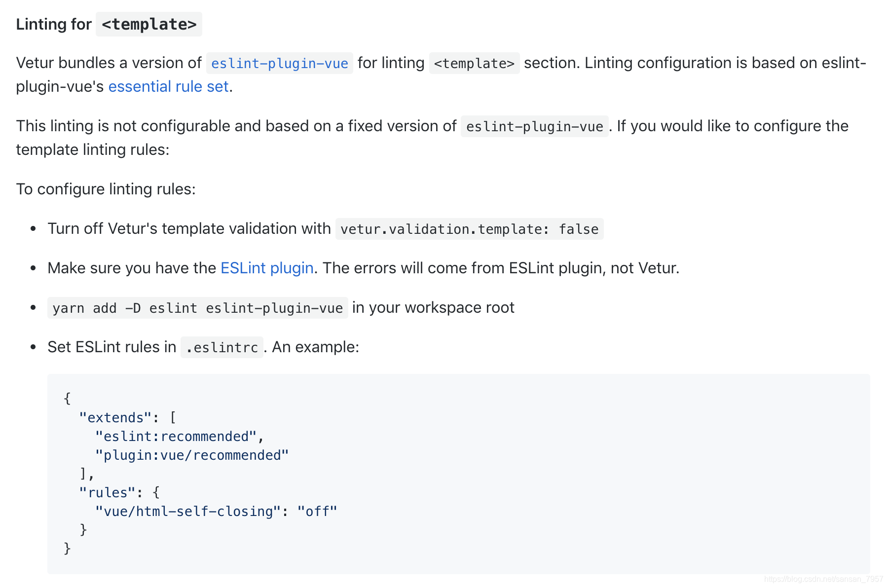
Task: Click the <template> code tag in heading
Action: tap(149, 25)
